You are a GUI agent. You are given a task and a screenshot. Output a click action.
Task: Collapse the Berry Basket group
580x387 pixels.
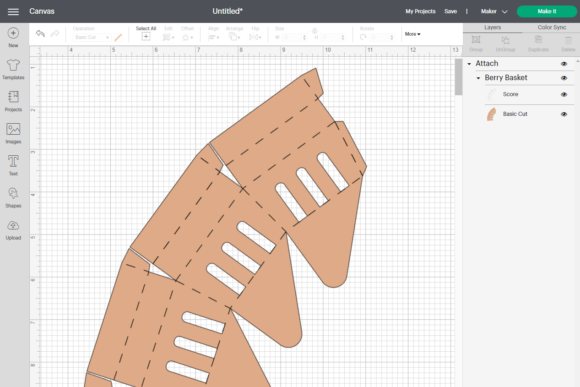(x=478, y=78)
